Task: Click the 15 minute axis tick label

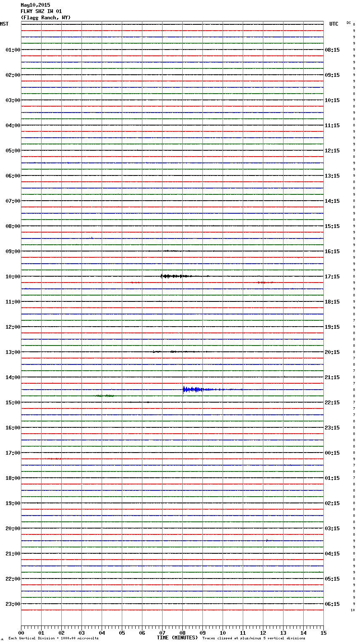Action: click(323, 633)
